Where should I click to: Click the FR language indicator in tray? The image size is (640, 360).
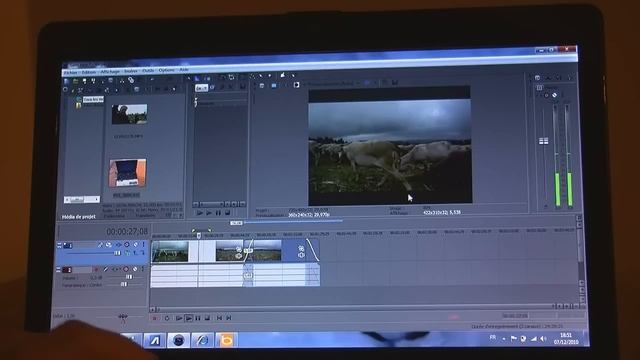point(493,338)
